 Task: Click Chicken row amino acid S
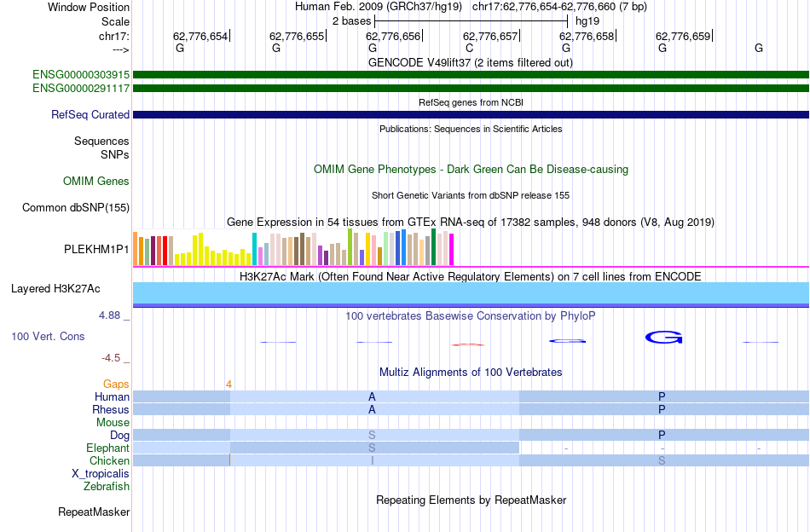[662, 460]
